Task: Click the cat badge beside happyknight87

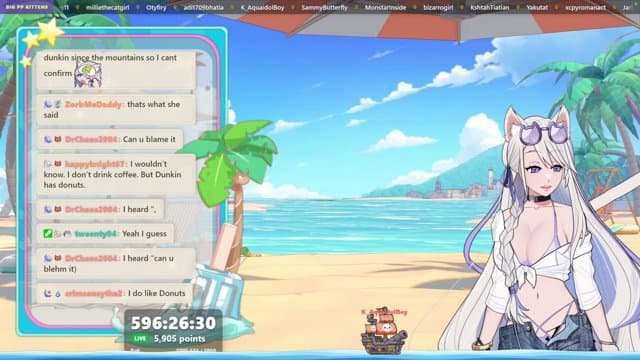Action: [58, 164]
